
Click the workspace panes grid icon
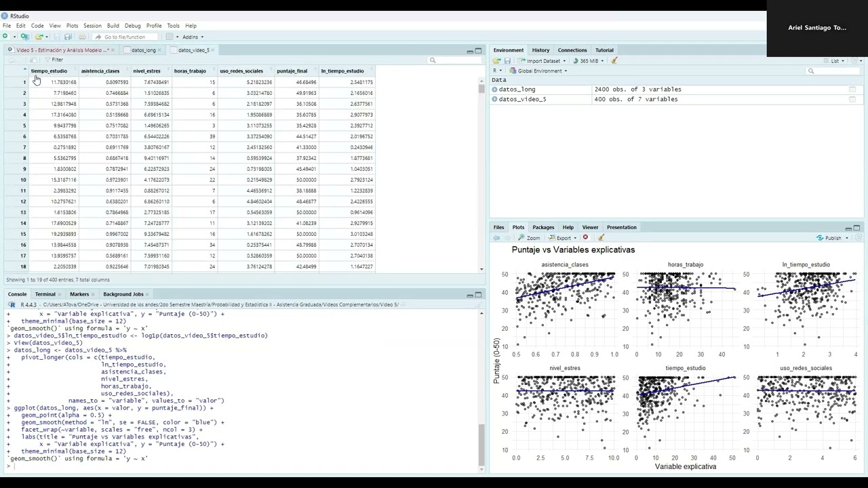170,37
